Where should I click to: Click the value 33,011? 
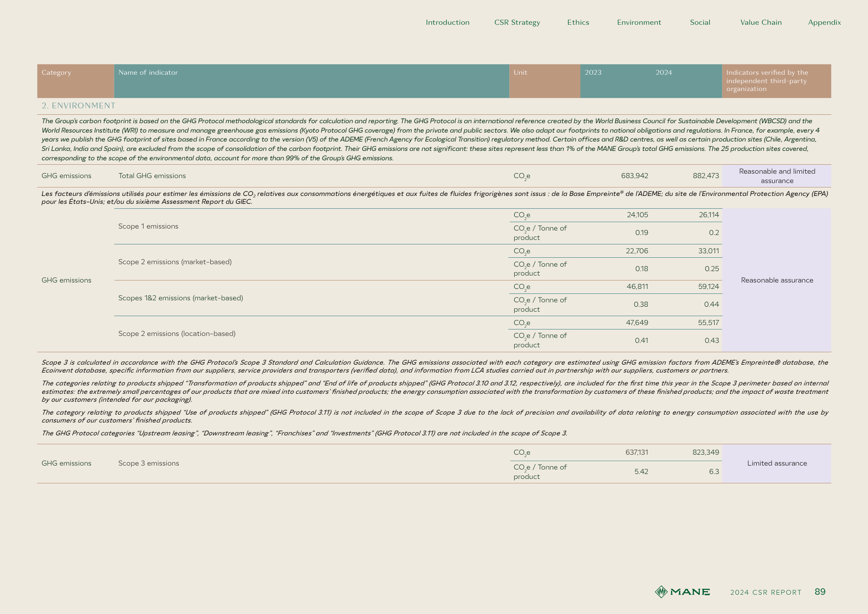(709, 251)
